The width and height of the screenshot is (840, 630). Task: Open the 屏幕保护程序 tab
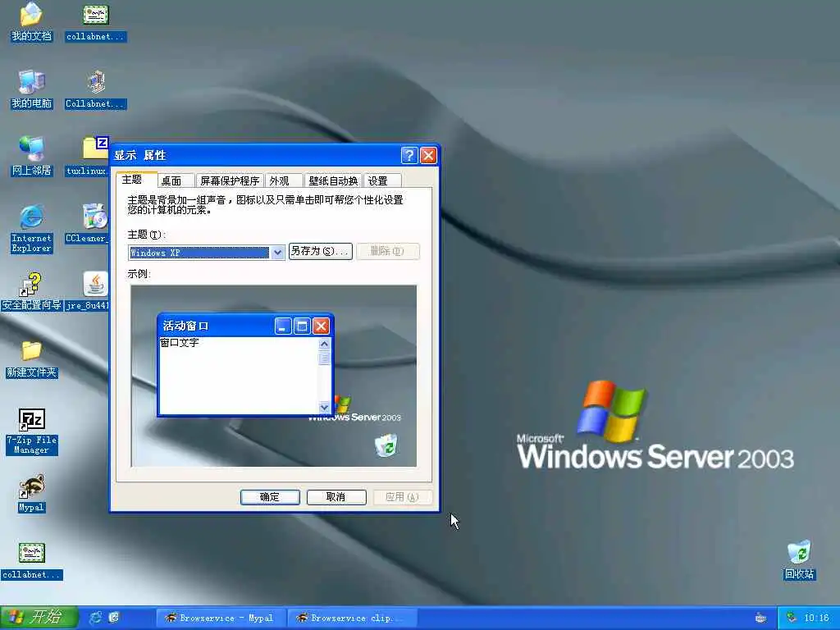click(x=230, y=180)
